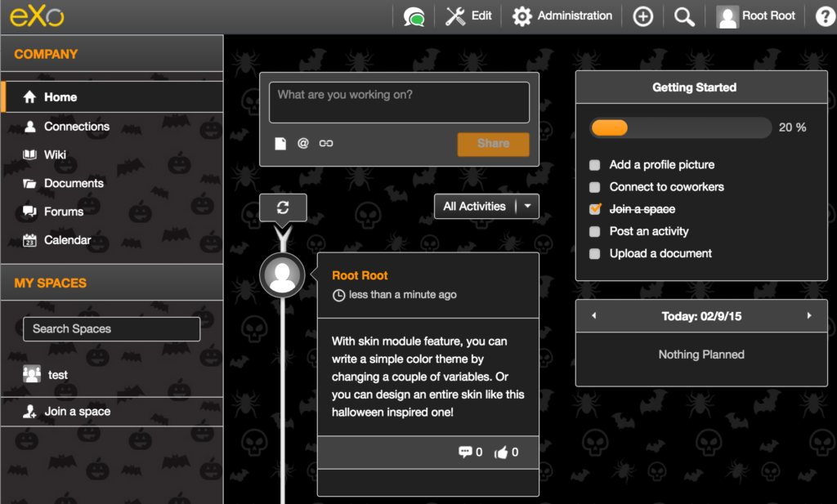Attach a file in the activity composer
The height and width of the screenshot is (504, 837).
click(280, 142)
